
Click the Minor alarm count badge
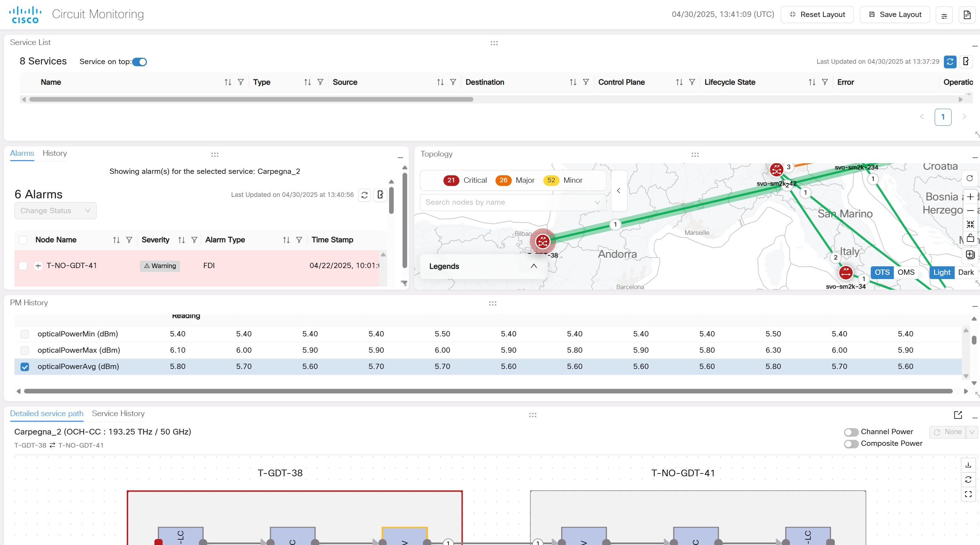point(551,180)
